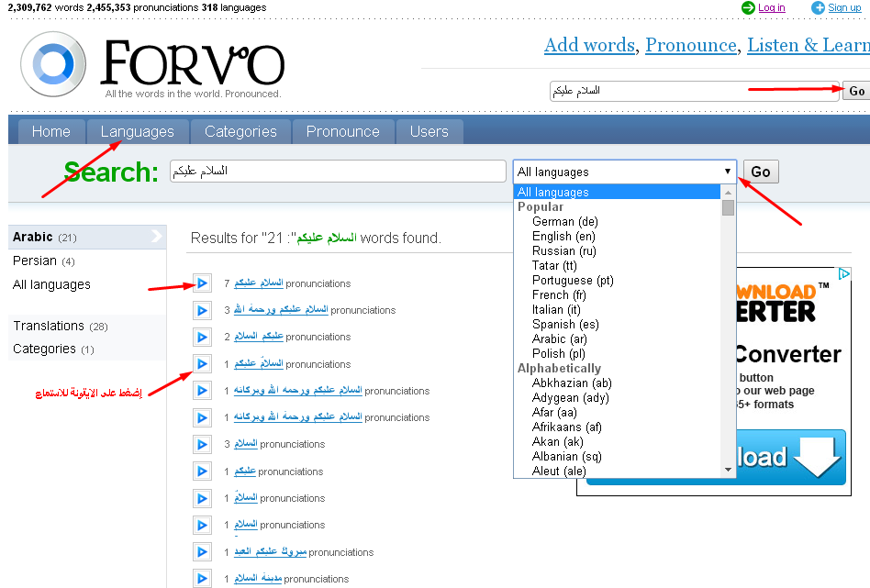
Task: Follow the Listen & Learn header link
Action: coord(809,45)
